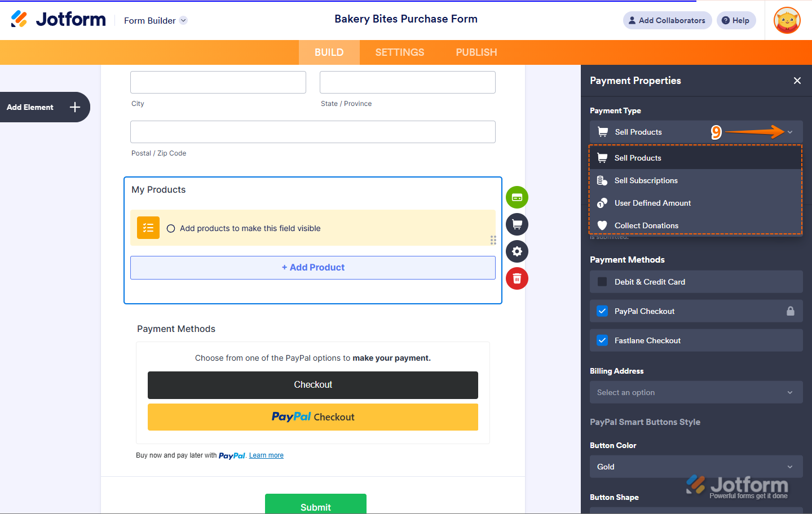Image resolution: width=812 pixels, height=514 pixels.
Task: Delete My Products field using trash icon
Action: [x=517, y=278]
